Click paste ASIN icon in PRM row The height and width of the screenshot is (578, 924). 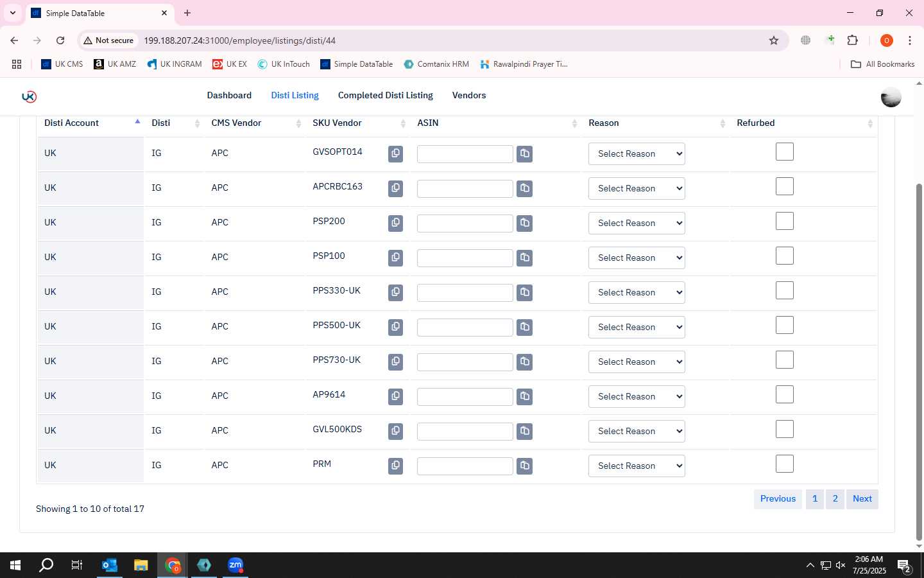[x=525, y=466]
